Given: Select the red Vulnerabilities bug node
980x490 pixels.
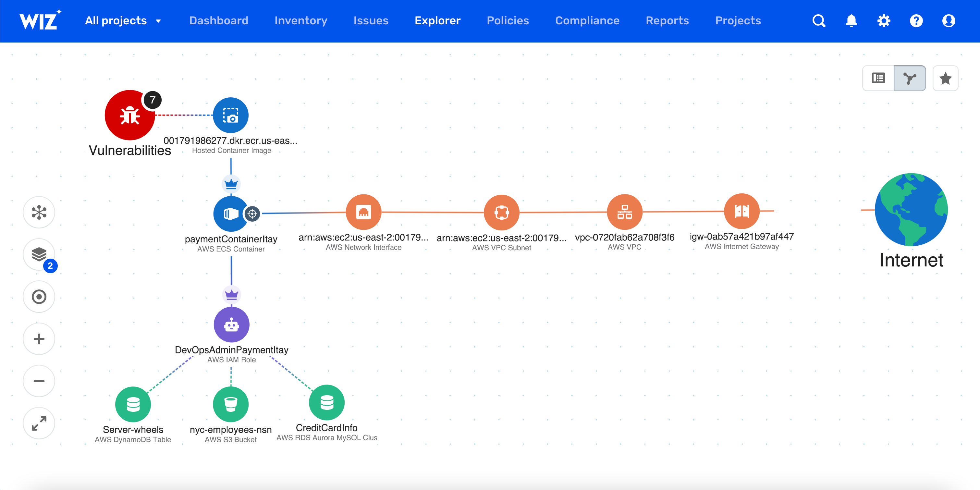Looking at the screenshot, I should coord(130,115).
